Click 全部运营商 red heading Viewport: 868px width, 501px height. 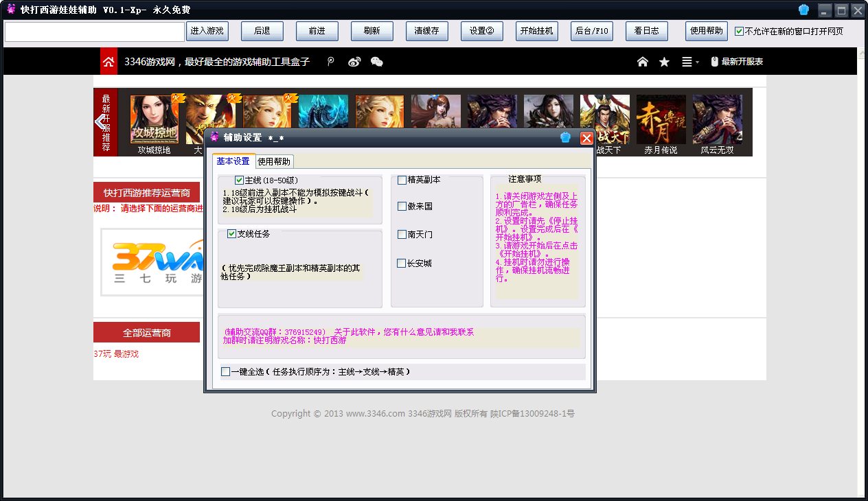pos(147,333)
